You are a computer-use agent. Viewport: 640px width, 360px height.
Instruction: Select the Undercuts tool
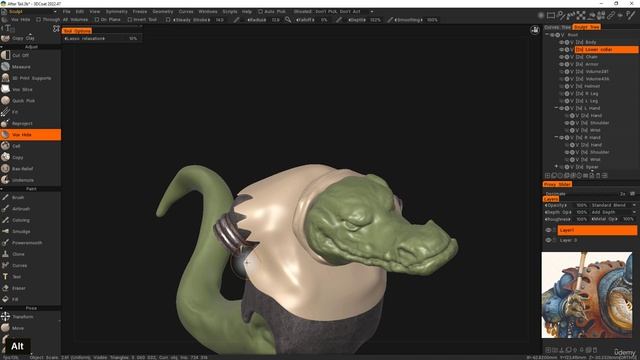pos(31,180)
